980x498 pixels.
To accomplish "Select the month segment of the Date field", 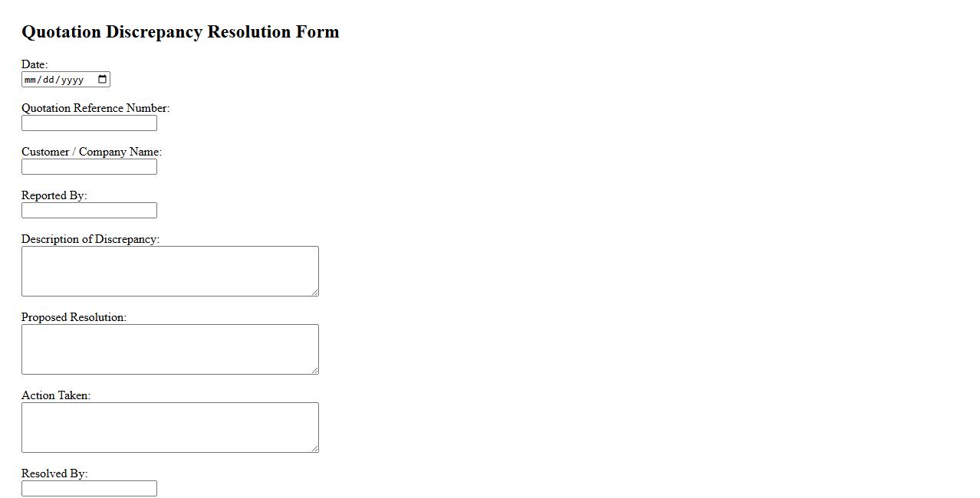I will [x=31, y=80].
